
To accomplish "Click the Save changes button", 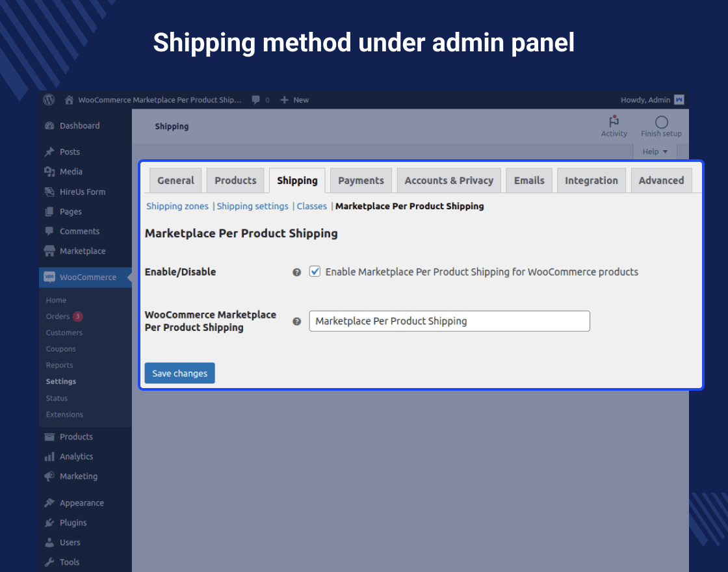I will [179, 373].
